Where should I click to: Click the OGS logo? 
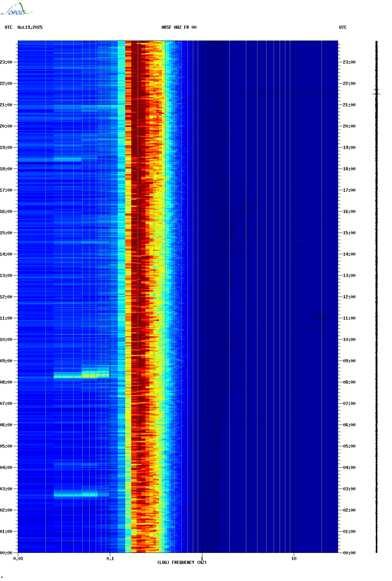[16, 9]
